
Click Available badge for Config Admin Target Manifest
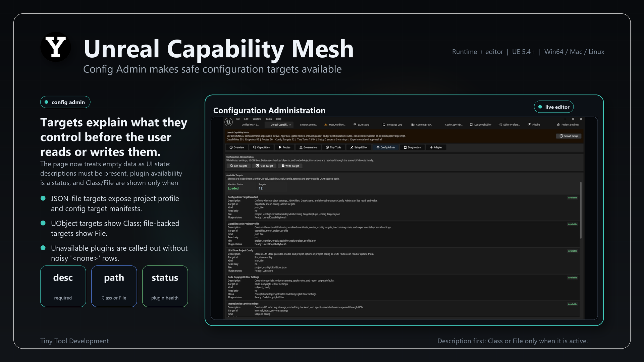pyautogui.click(x=573, y=198)
